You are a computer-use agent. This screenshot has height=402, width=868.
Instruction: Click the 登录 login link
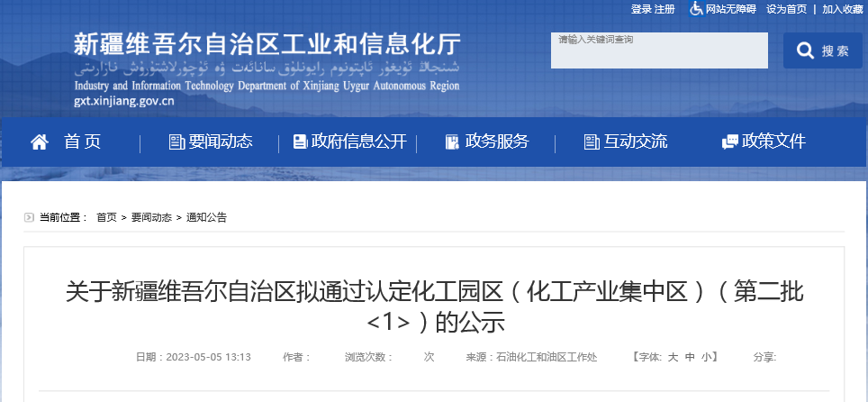click(641, 9)
